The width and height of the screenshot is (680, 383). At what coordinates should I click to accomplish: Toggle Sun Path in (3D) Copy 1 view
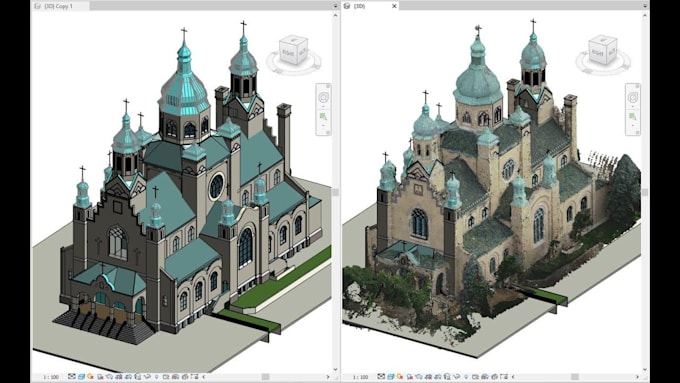point(91,377)
